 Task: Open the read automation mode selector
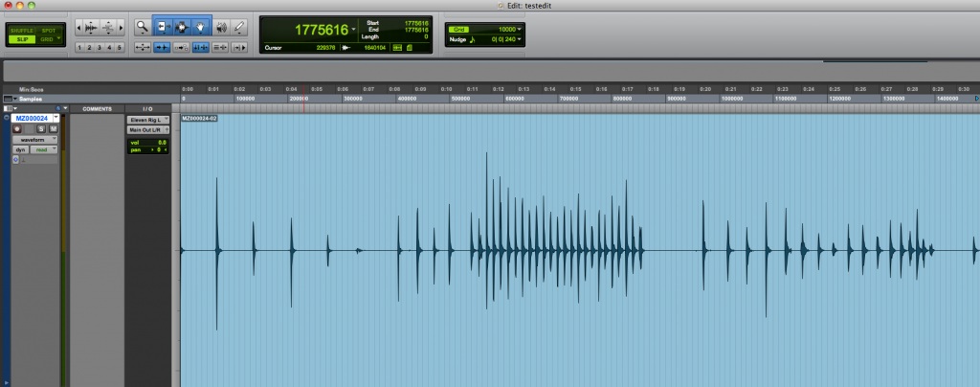pos(44,150)
